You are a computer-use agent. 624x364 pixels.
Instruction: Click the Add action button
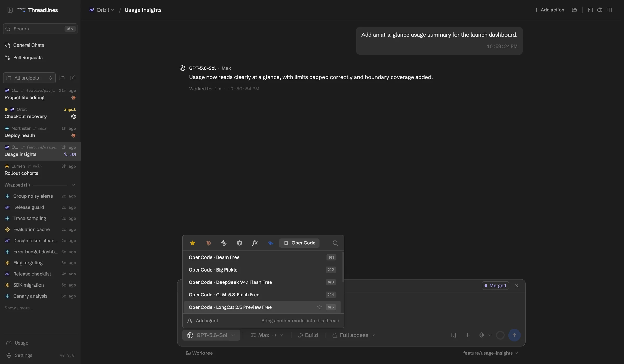[549, 10]
